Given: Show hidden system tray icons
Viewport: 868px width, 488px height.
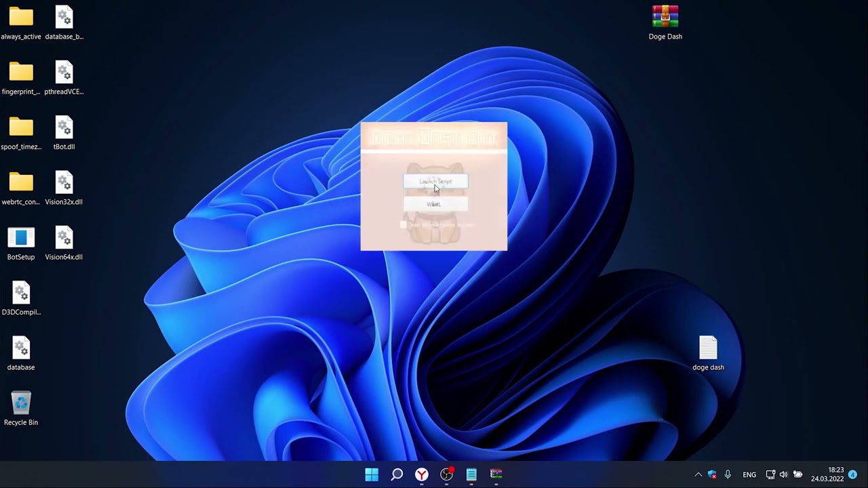Looking at the screenshot, I should coord(698,474).
